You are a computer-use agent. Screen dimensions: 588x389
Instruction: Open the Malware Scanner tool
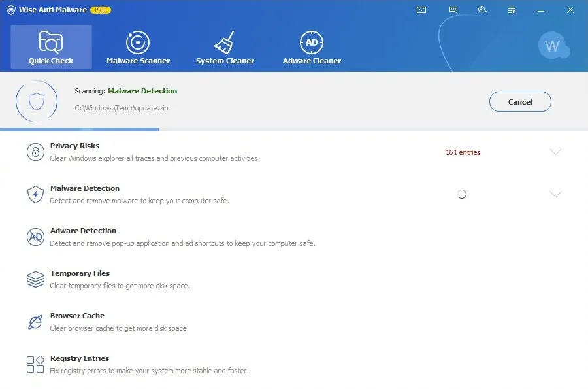(x=138, y=47)
